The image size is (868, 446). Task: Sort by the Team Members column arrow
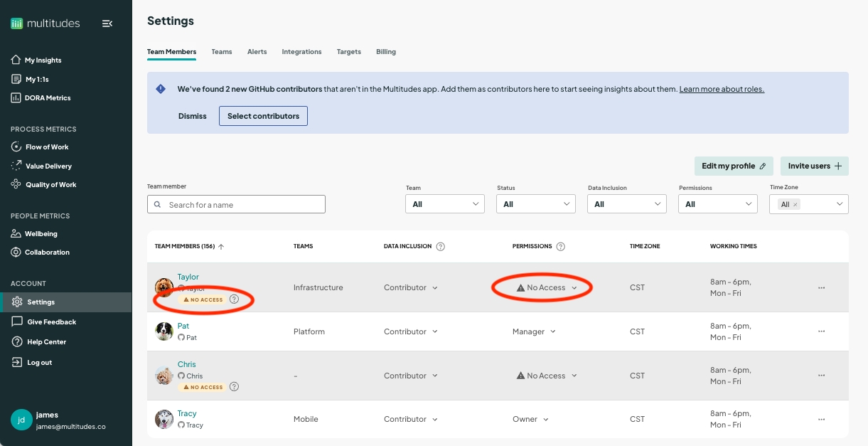(x=221, y=247)
